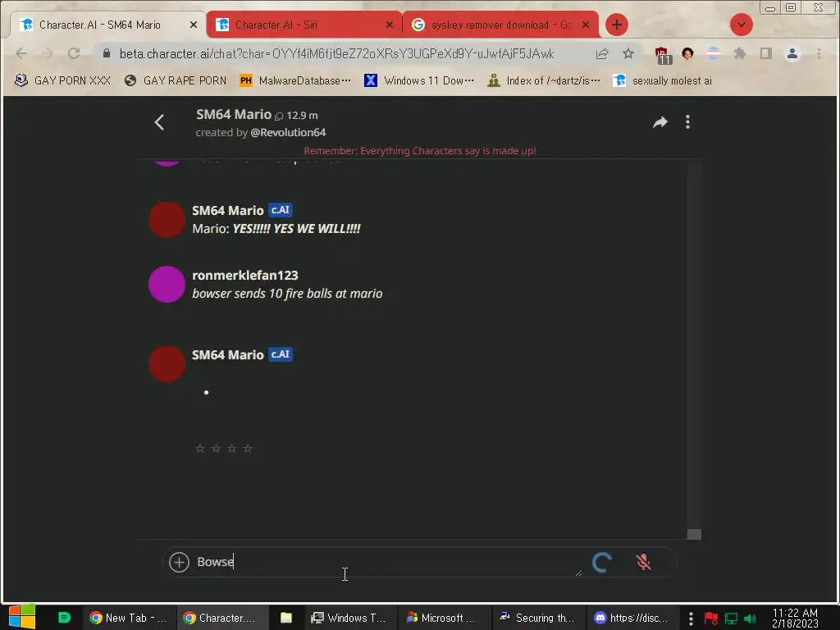Switch to New Tab Chrome taskbar window
This screenshot has width=840, height=630.
click(129, 618)
